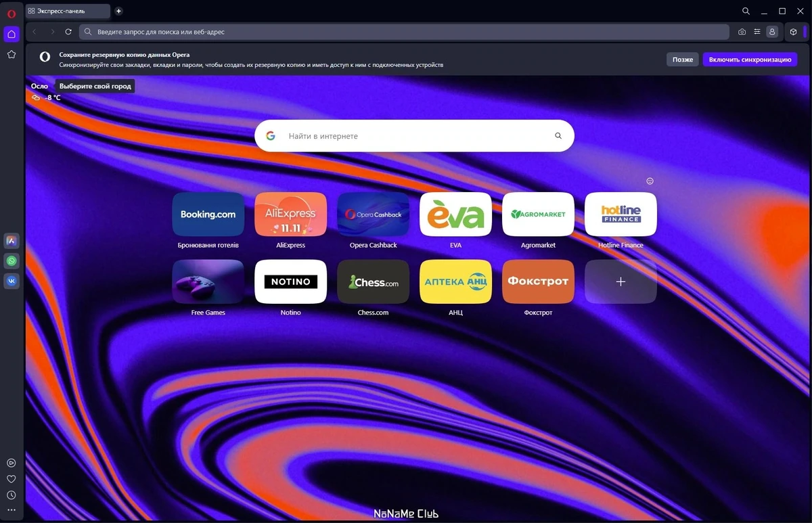Open tab search magnifier in title bar

(x=746, y=11)
